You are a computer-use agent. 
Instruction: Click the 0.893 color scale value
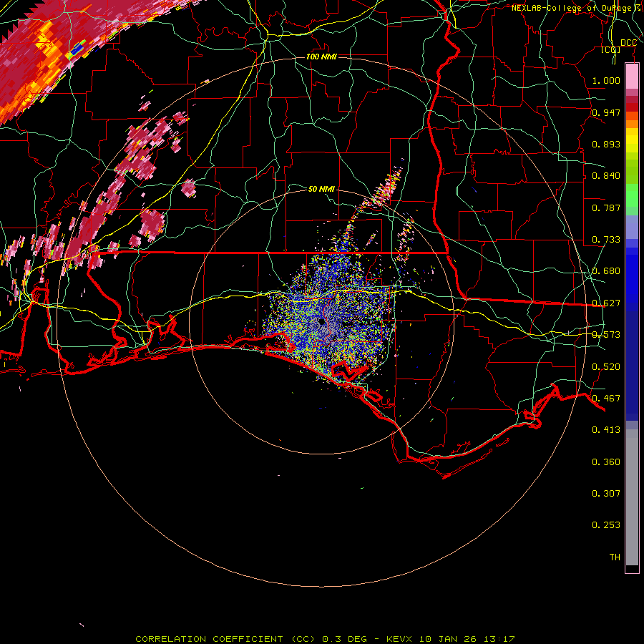(x=606, y=144)
